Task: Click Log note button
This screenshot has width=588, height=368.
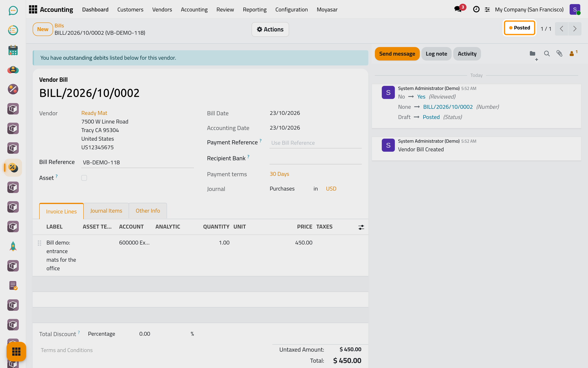Action: [x=436, y=54]
